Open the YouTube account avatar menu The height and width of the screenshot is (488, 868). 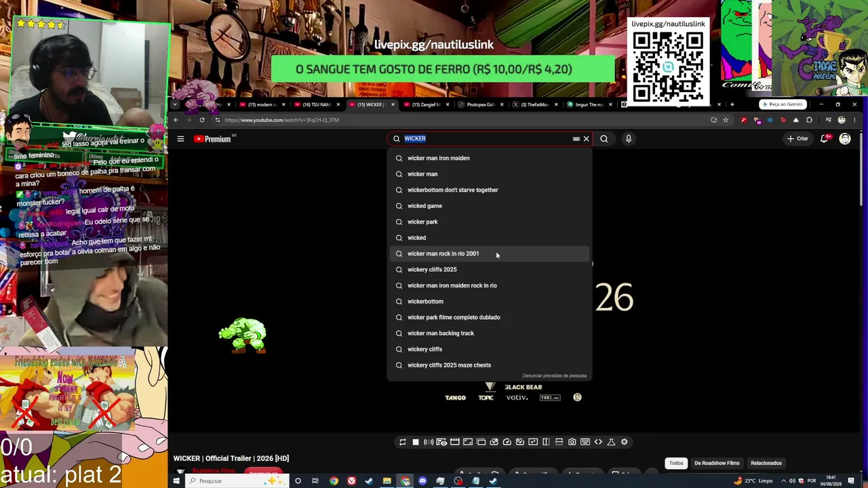click(x=845, y=139)
